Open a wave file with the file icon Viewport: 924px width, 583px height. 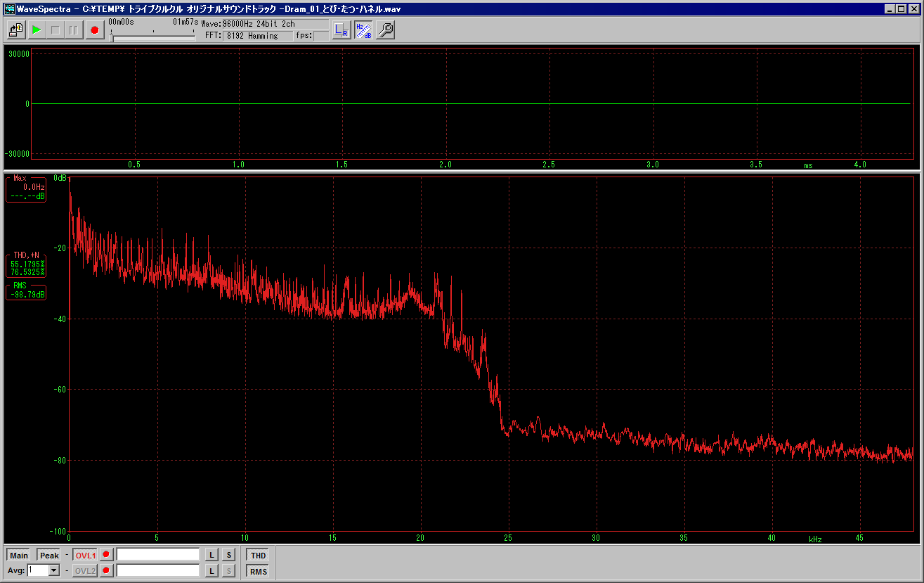[16, 30]
